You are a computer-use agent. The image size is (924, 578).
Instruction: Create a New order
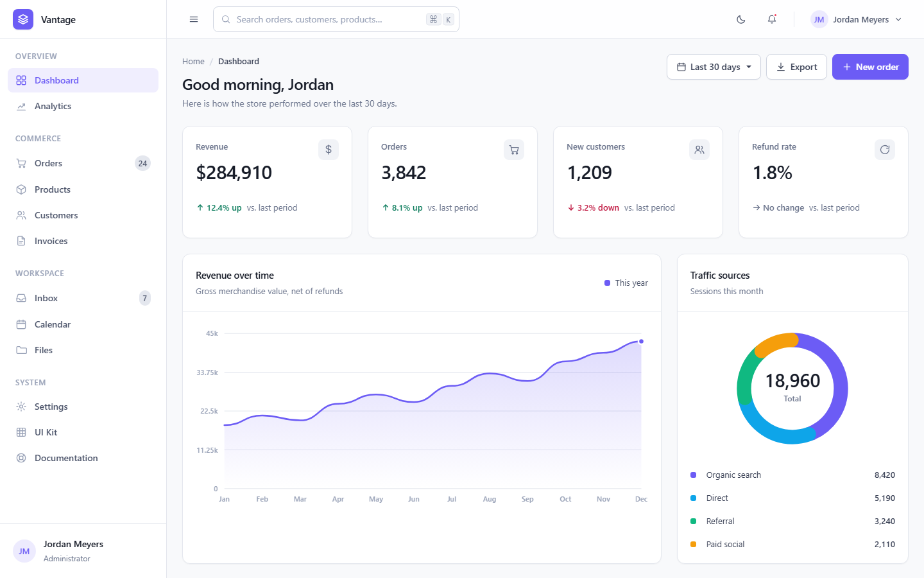[870, 67]
